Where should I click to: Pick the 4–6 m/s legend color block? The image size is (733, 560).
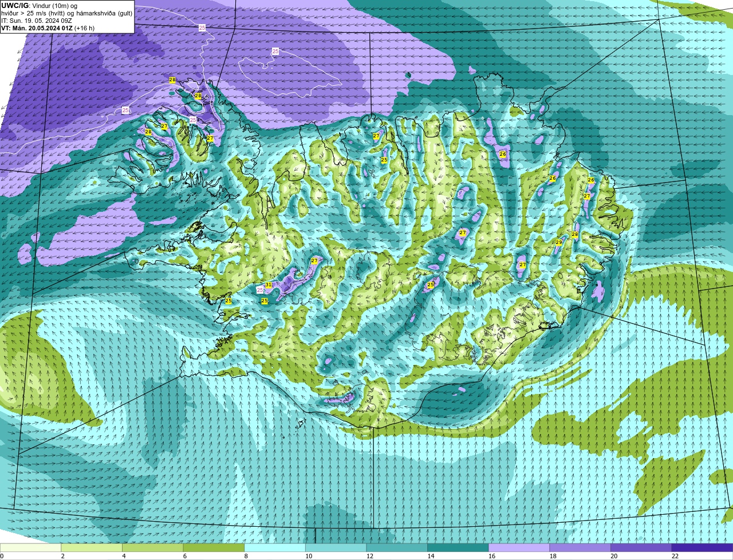pyautogui.click(x=152, y=547)
